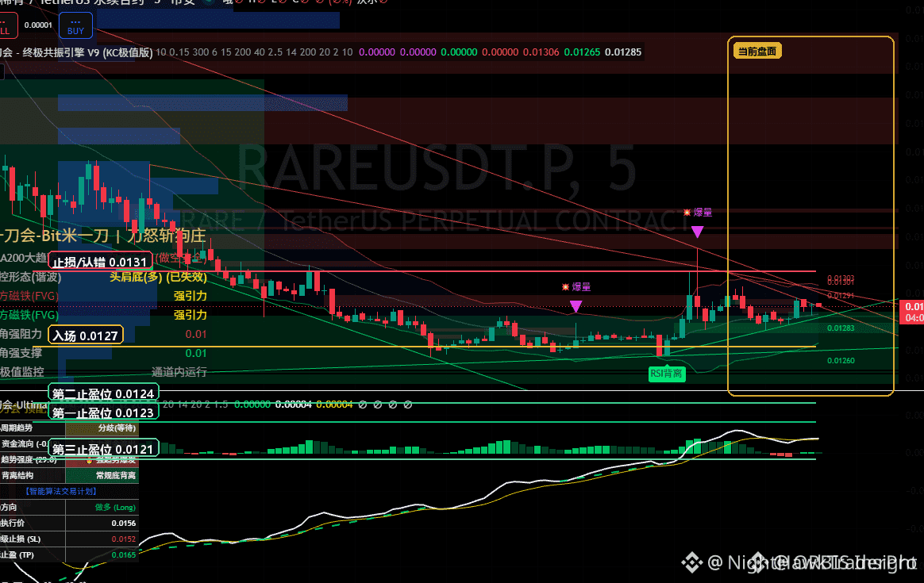Select the 第三止盈位 0.0121 label

click(103, 449)
